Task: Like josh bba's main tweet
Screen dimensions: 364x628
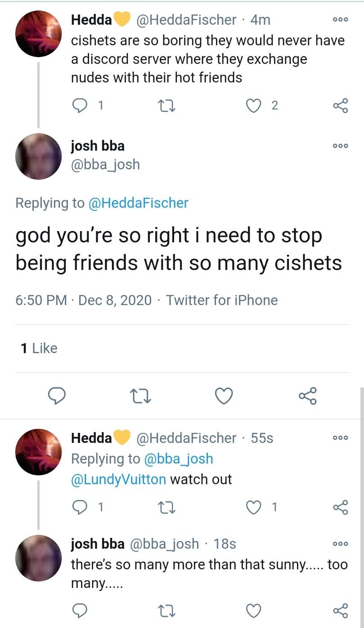Action: pos(223,396)
